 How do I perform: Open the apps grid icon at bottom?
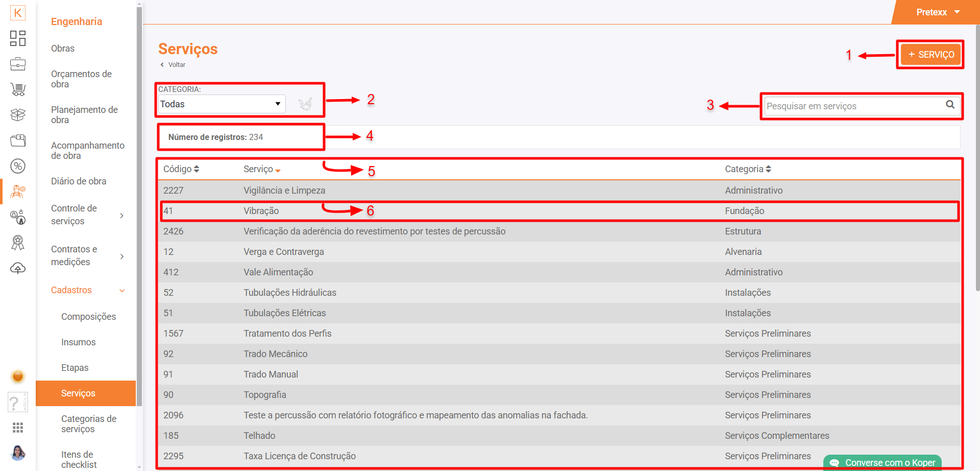click(x=18, y=428)
